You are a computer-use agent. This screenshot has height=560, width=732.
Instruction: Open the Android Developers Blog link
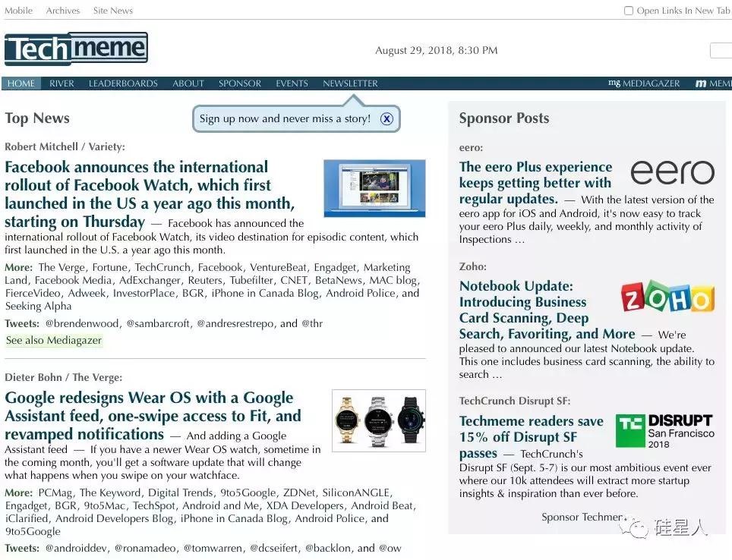[115, 518]
